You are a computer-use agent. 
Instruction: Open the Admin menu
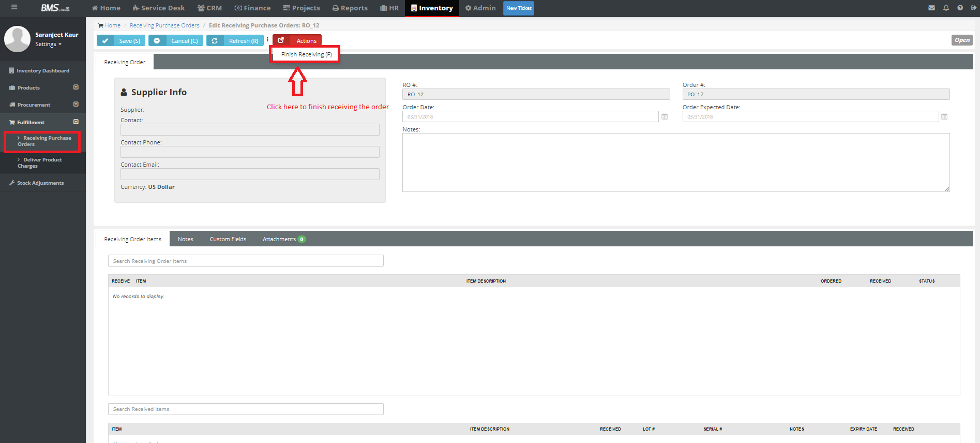480,8
